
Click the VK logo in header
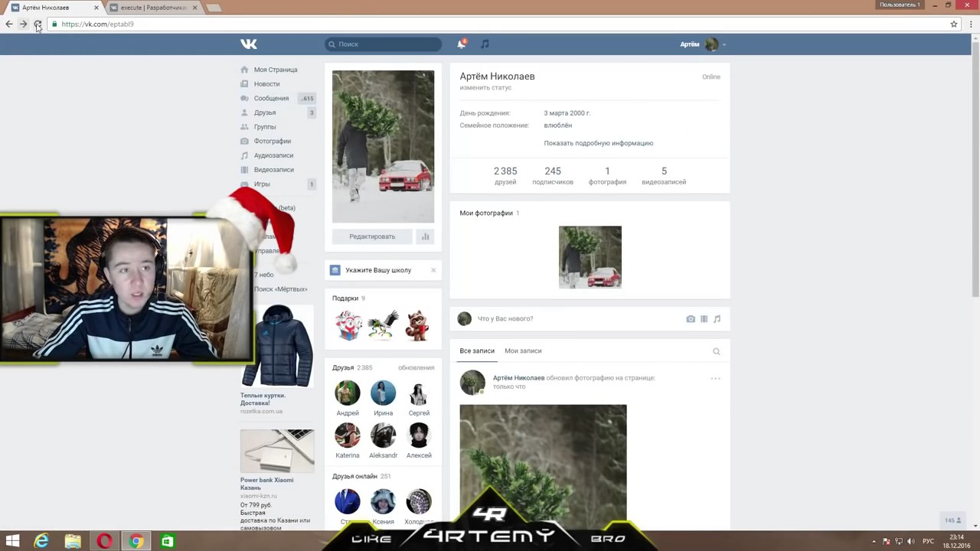pos(249,44)
